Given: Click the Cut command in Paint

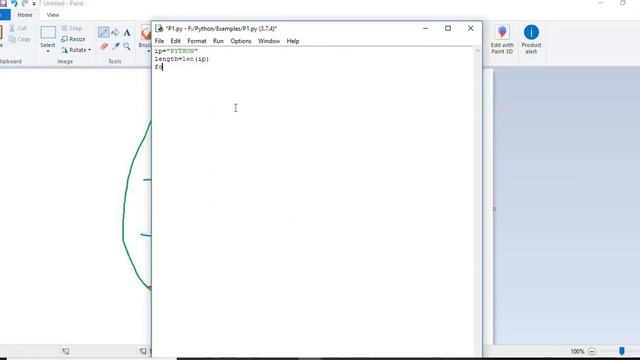Looking at the screenshot, I should coord(18,28).
